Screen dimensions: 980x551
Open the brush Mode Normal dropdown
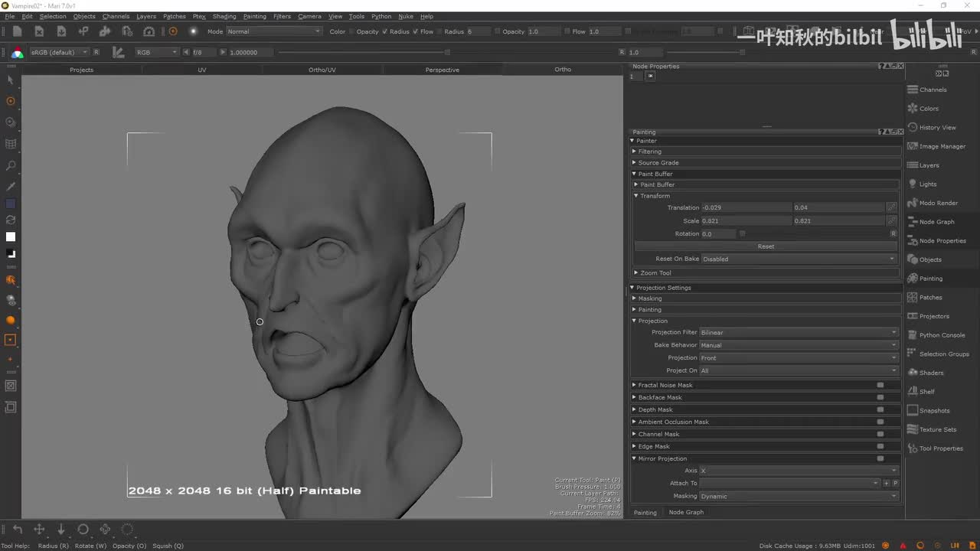274,31
